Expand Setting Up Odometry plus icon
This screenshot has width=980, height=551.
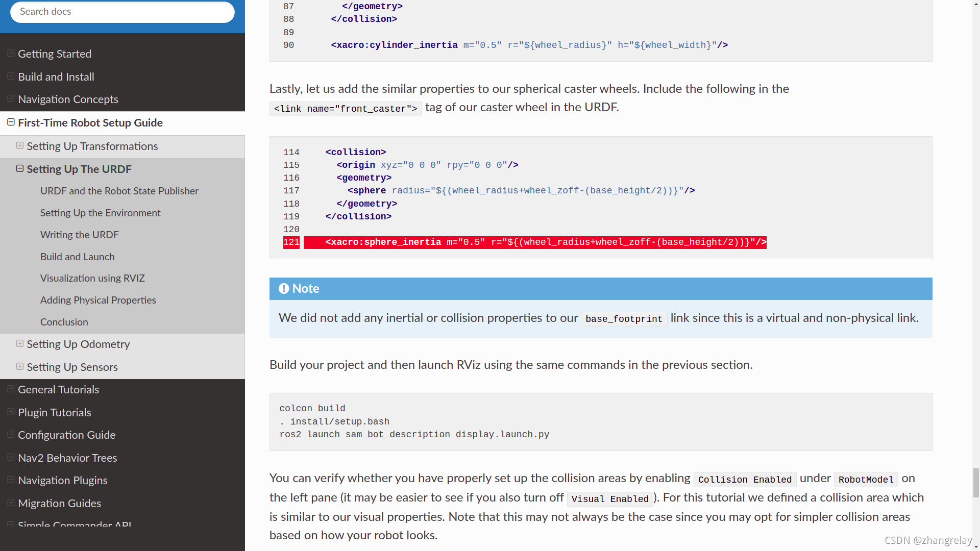tap(20, 343)
